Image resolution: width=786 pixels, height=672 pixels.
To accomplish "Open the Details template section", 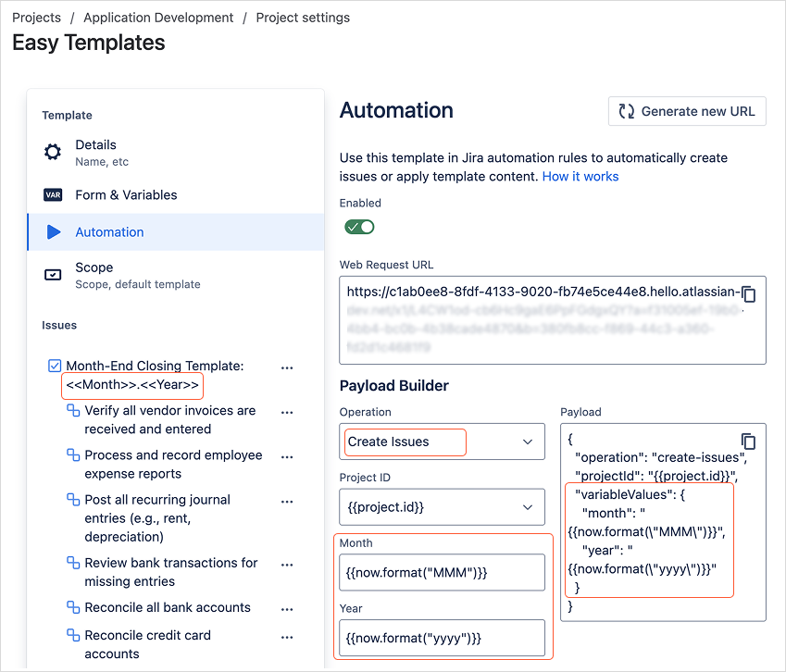I will pos(96,152).
